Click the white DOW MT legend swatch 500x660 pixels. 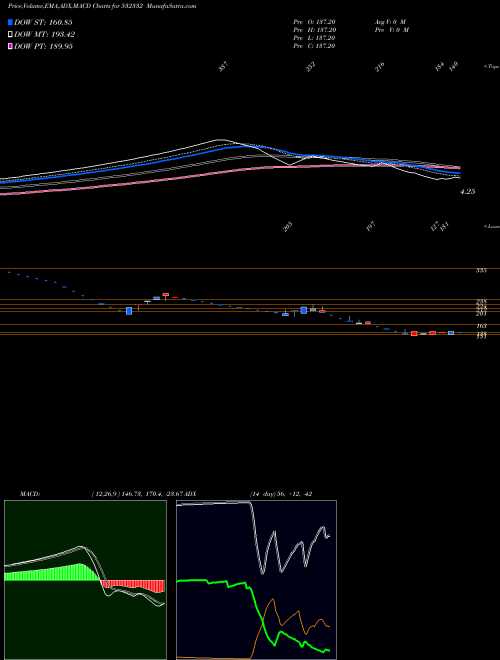[x=10, y=34]
